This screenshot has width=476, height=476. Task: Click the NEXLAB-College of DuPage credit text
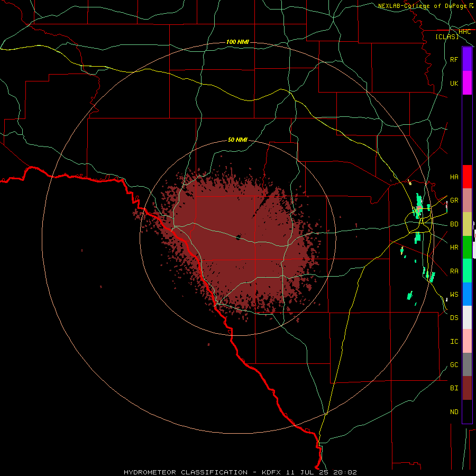click(422, 6)
